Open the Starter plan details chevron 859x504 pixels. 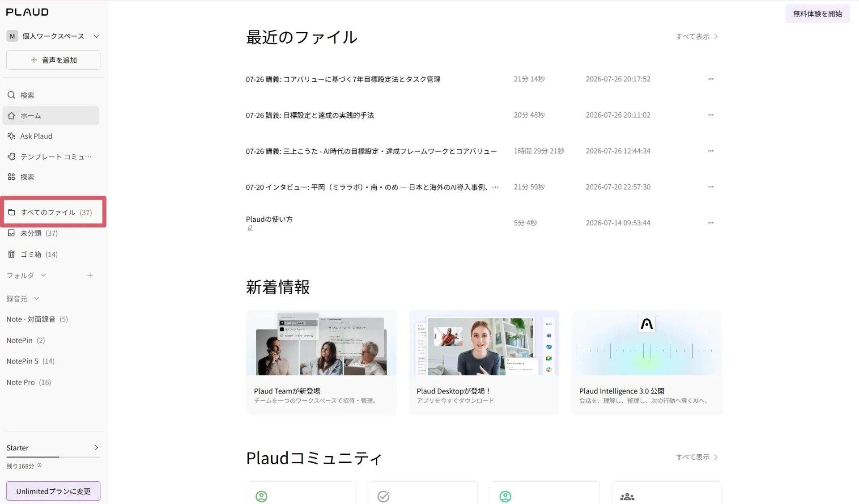click(x=96, y=448)
